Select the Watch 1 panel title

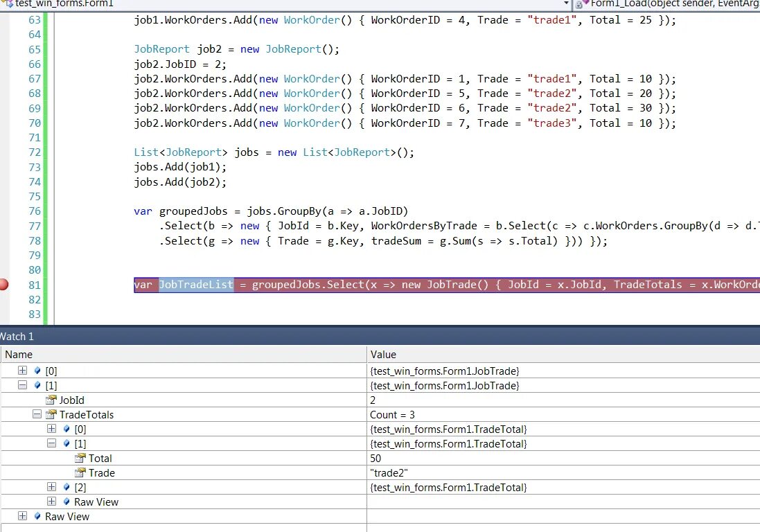[17, 336]
